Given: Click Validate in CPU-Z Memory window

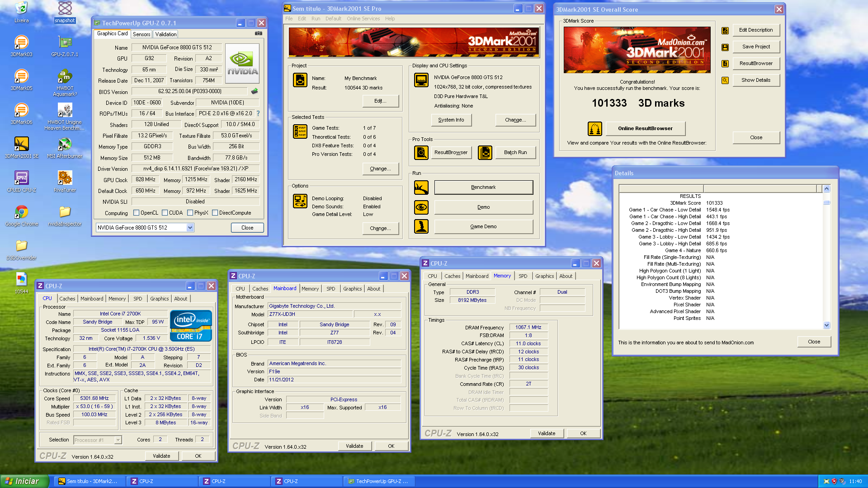Looking at the screenshot, I should click(x=547, y=433).
